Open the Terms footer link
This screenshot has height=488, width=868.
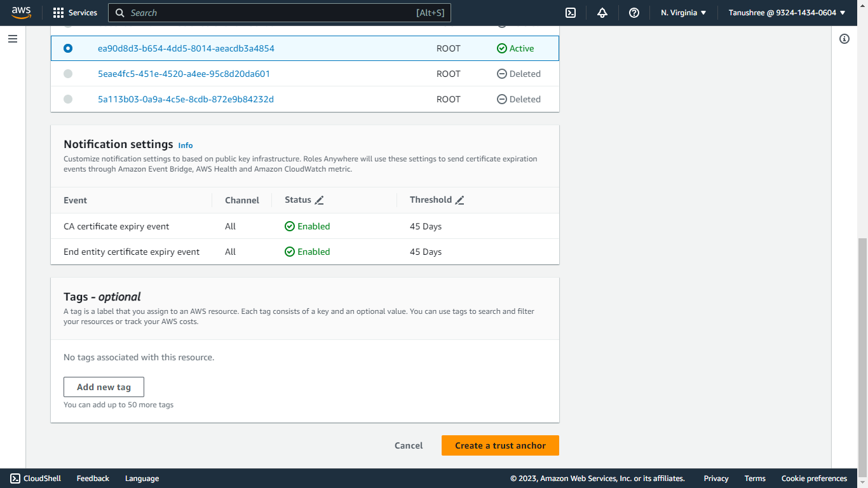coord(755,478)
